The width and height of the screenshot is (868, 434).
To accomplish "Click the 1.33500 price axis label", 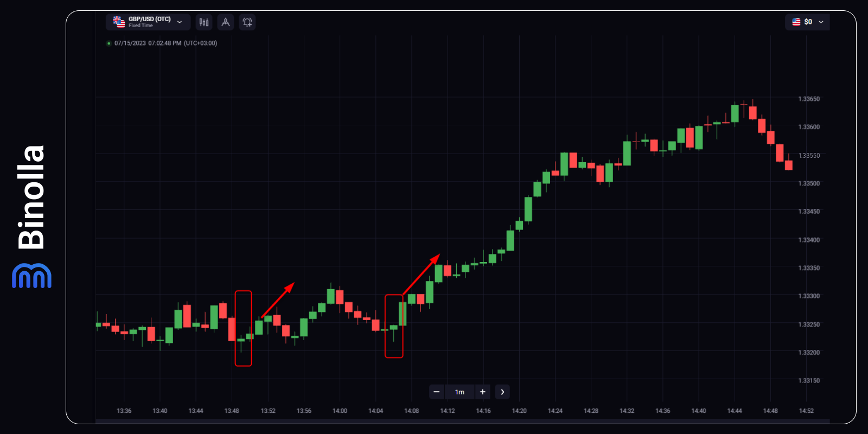I will 809,183.
